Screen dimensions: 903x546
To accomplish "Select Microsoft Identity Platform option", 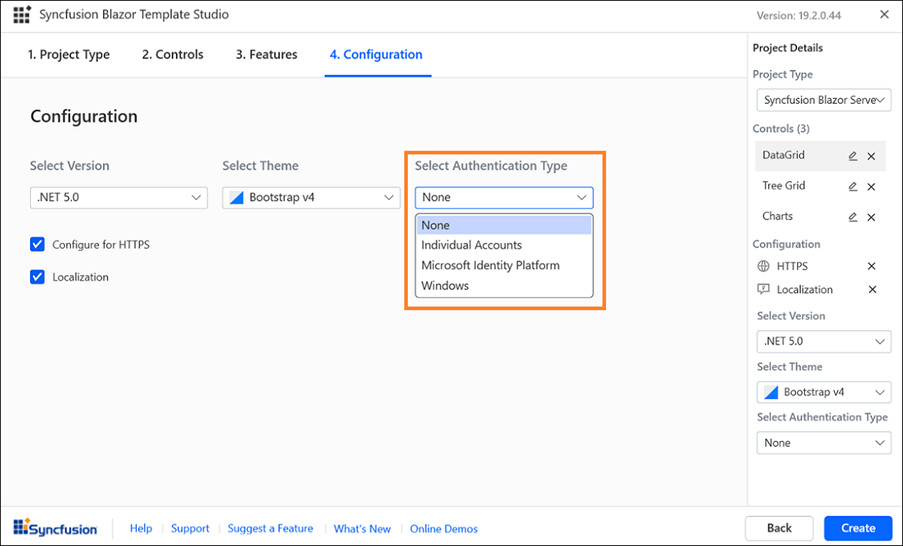I will tap(490, 265).
